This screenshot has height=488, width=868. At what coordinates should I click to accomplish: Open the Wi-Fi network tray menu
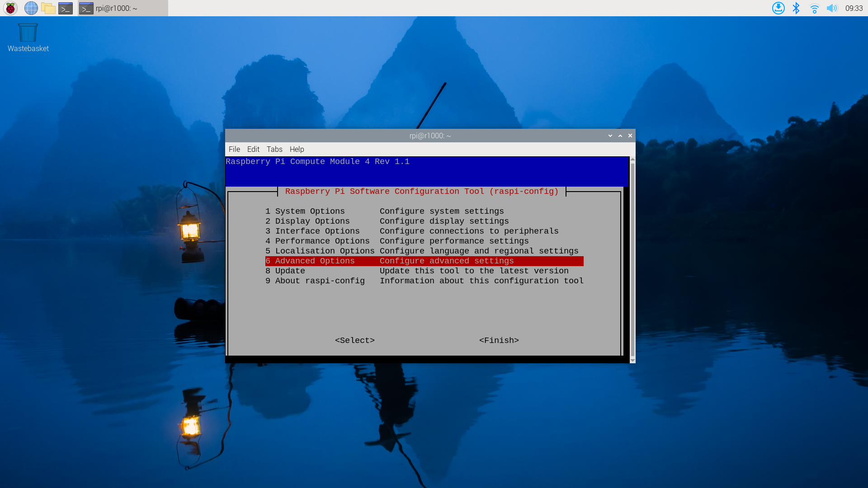click(x=814, y=8)
